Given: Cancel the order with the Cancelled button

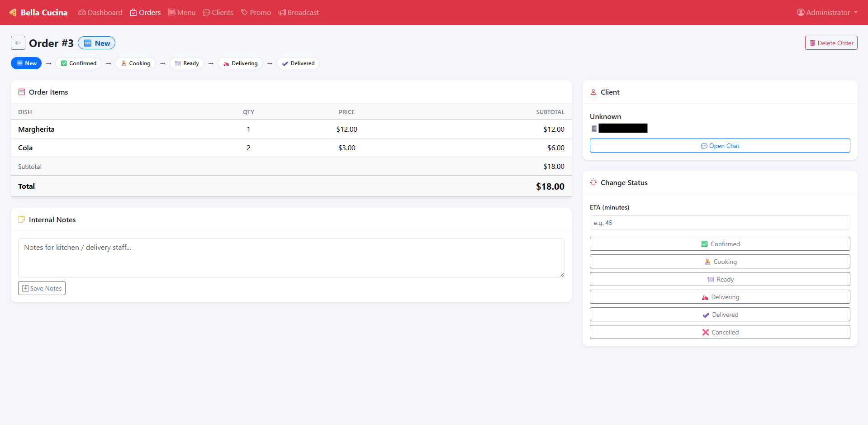Looking at the screenshot, I should [720, 332].
